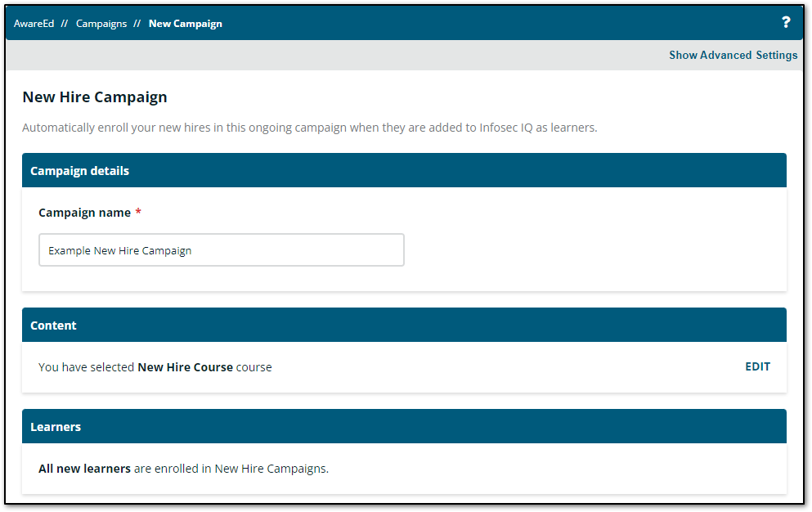Collapse the Learners section header
This screenshot has height=512, width=812.
coord(56,426)
